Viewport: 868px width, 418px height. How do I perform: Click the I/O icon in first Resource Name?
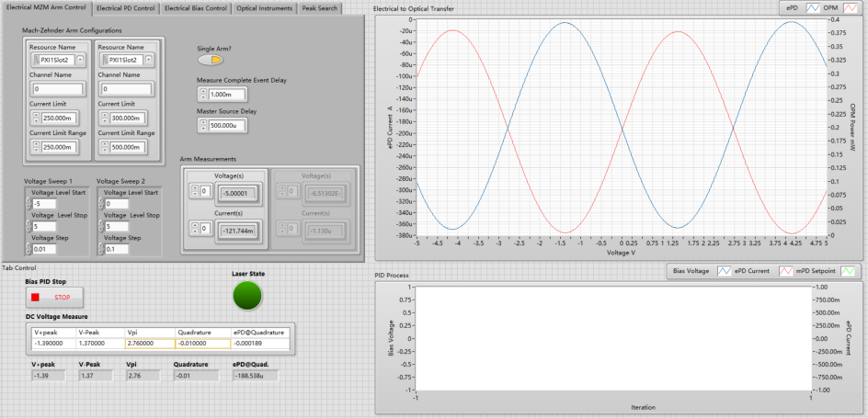click(37, 60)
